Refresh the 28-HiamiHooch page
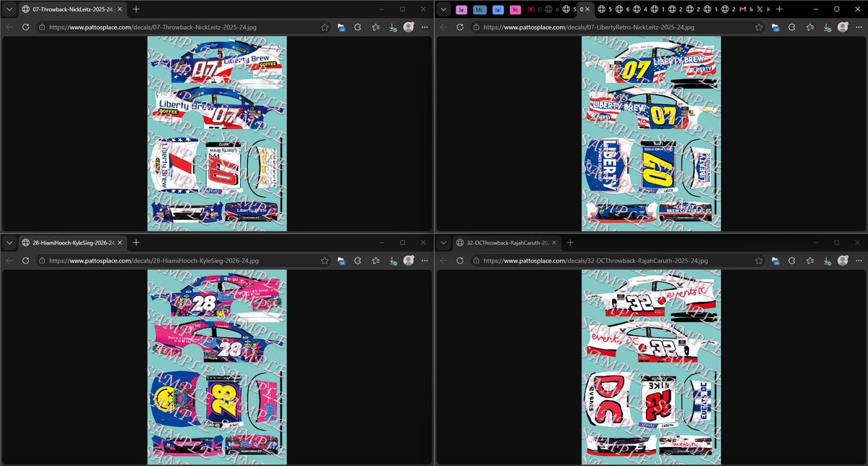 (x=26, y=260)
